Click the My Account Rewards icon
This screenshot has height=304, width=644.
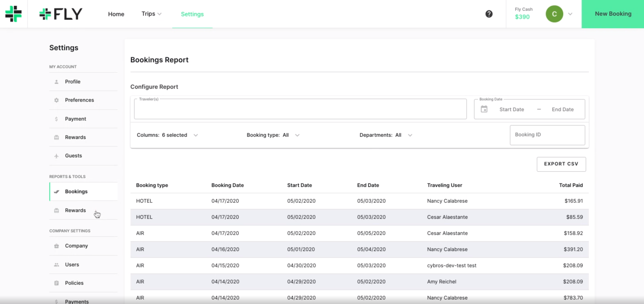pos(57,137)
